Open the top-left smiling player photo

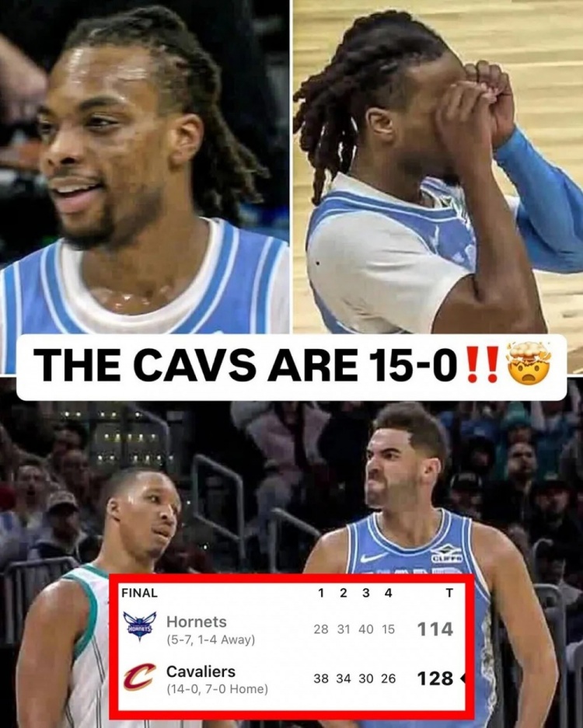(x=145, y=166)
